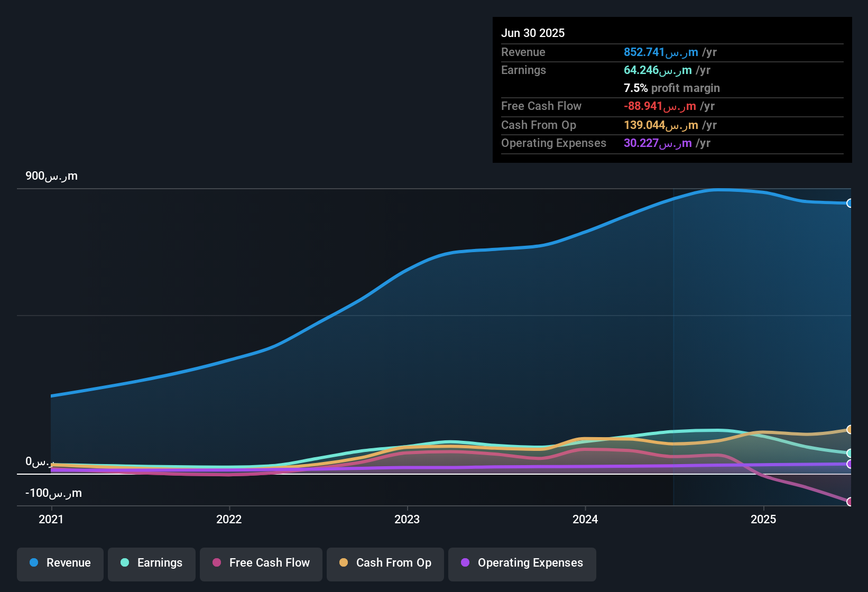This screenshot has height=592, width=868.
Task: Click the 0 y-axis label
Action: (40, 462)
